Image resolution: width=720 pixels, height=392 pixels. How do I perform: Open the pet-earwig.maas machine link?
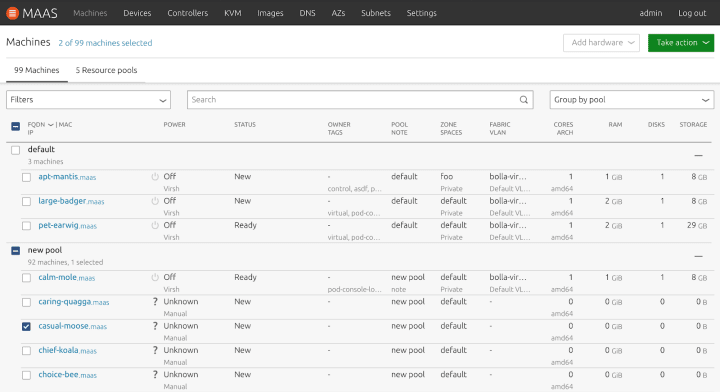[x=68, y=225]
